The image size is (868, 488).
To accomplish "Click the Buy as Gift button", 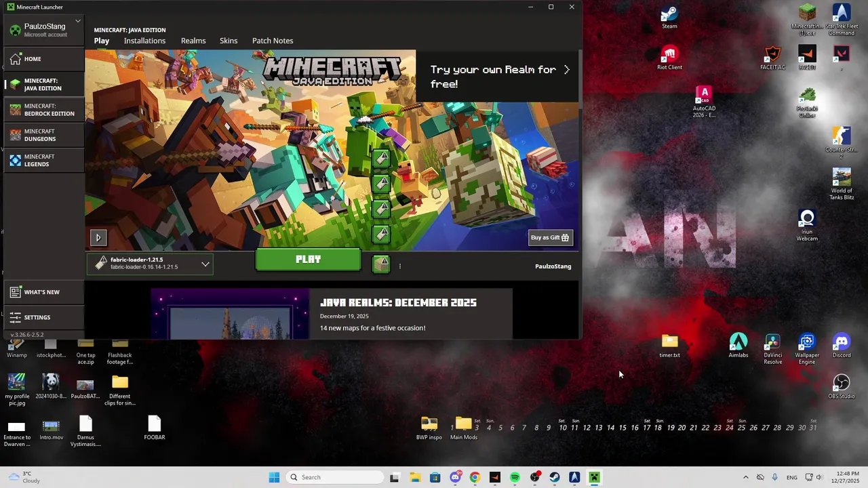I will tap(551, 237).
